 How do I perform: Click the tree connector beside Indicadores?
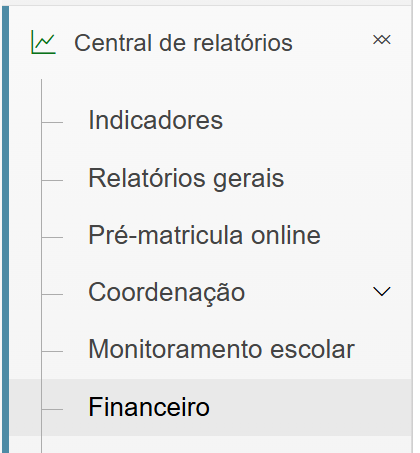tap(52, 123)
